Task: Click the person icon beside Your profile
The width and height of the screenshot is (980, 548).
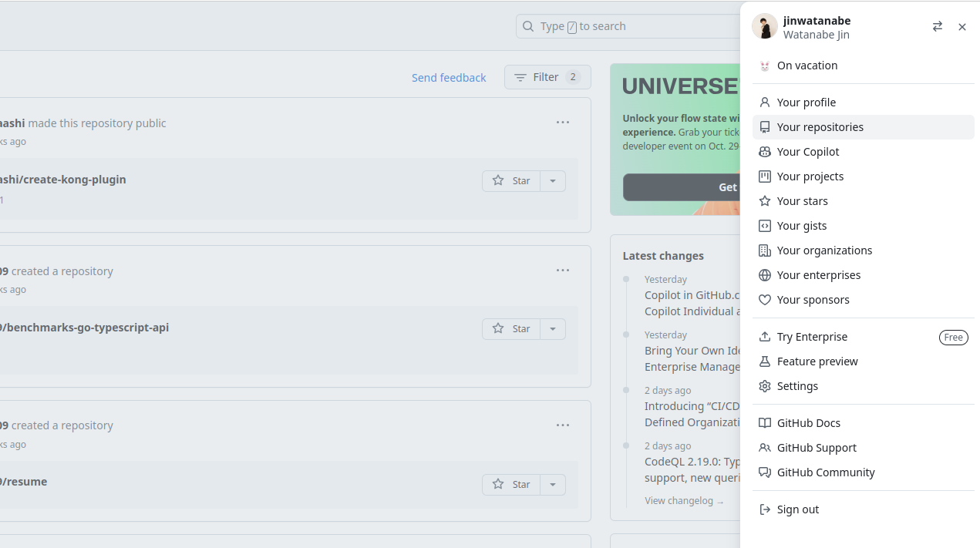Action: [765, 103]
